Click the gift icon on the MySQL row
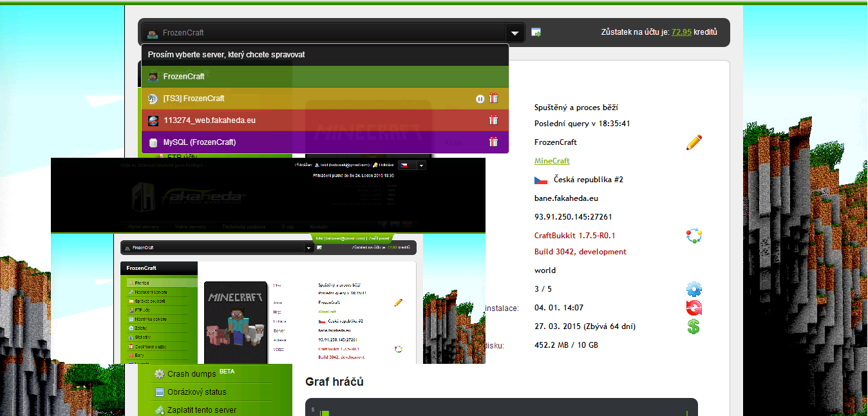 (493, 142)
